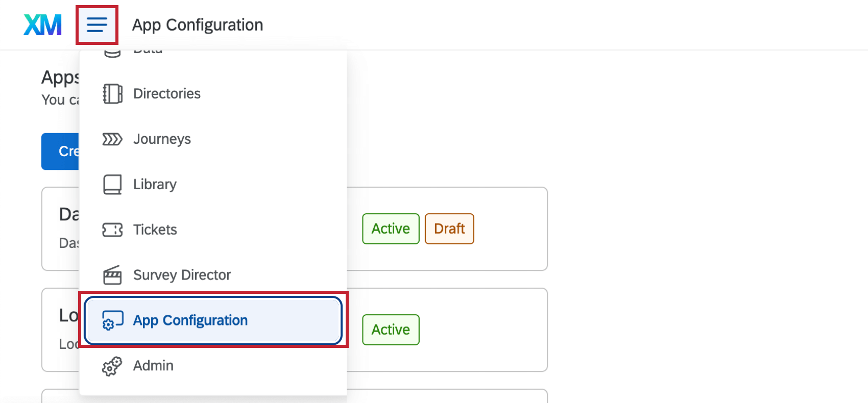The width and height of the screenshot is (868, 403).
Task: Click the Admin gears icon
Action: tap(112, 366)
